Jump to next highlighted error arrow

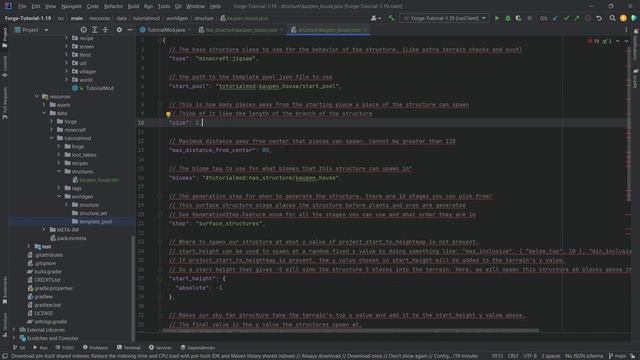(x=626, y=41)
